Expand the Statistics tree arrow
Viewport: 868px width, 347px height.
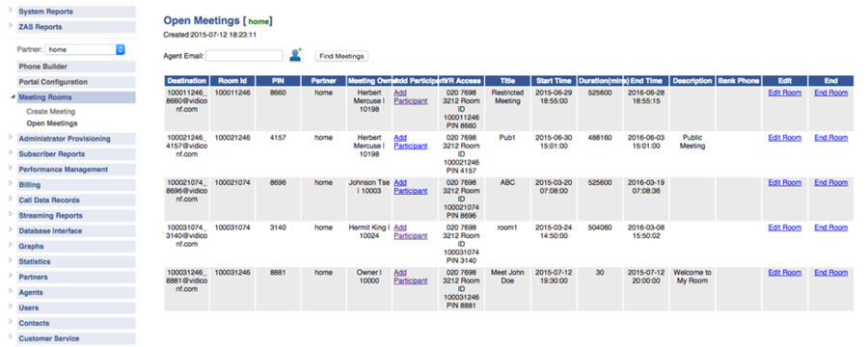pyautogui.click(x=11, y=260)
